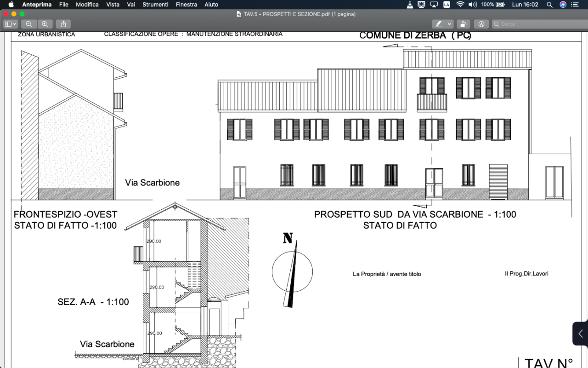Viewport: 588px width, 368px height.
Task: Open the Vista menu
Action: point(113,5)
